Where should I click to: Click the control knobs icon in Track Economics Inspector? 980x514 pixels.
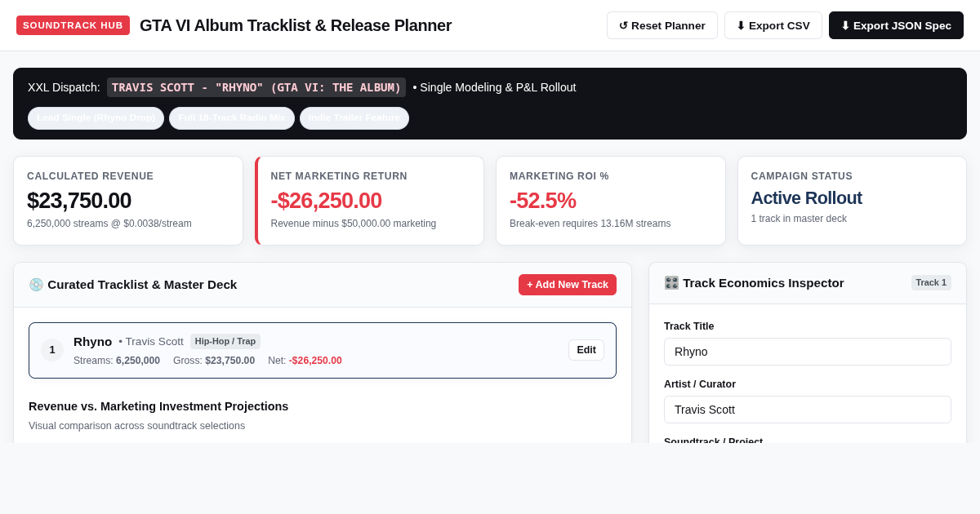coord(671,283)
